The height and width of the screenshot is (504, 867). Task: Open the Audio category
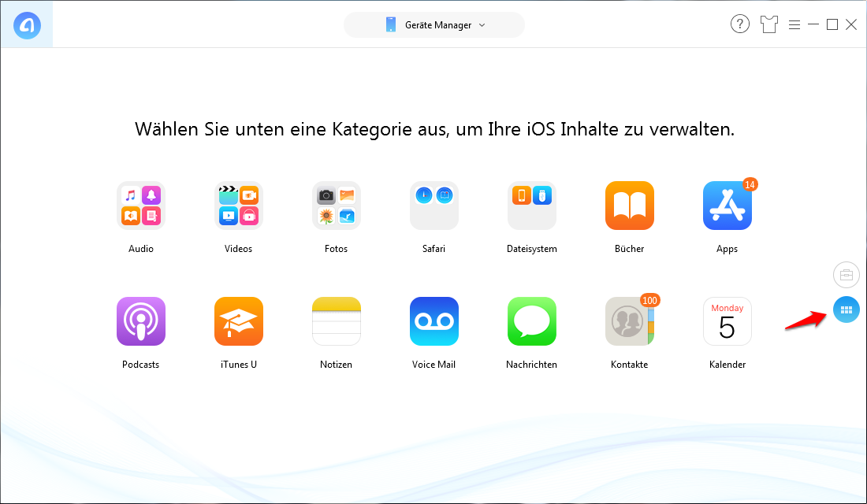click(141, 206)
